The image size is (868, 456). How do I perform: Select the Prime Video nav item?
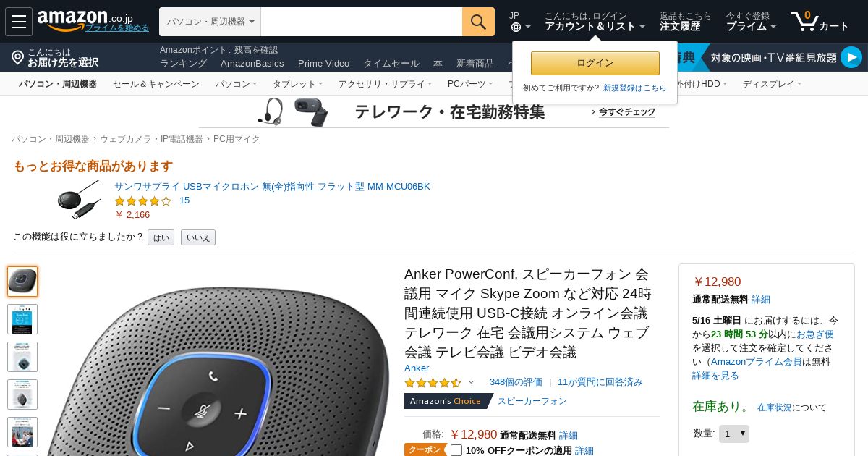point(323,63)
